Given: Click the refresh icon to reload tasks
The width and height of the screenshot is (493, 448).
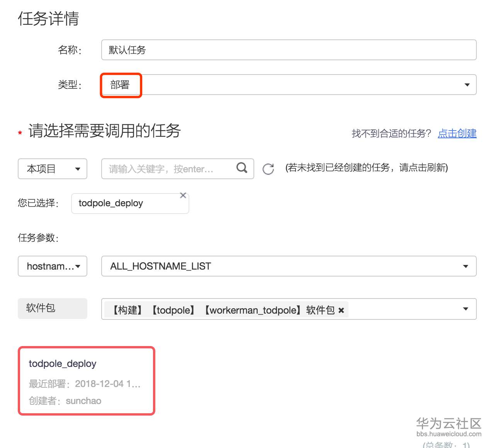Looking at the screenshot, I should pyautogui.click(x=268, y=169).
